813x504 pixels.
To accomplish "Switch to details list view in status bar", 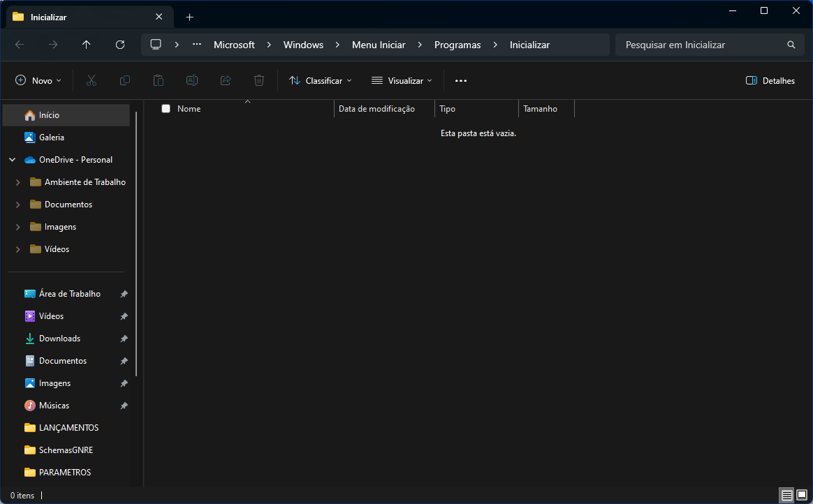I will (x=786, y=495).
